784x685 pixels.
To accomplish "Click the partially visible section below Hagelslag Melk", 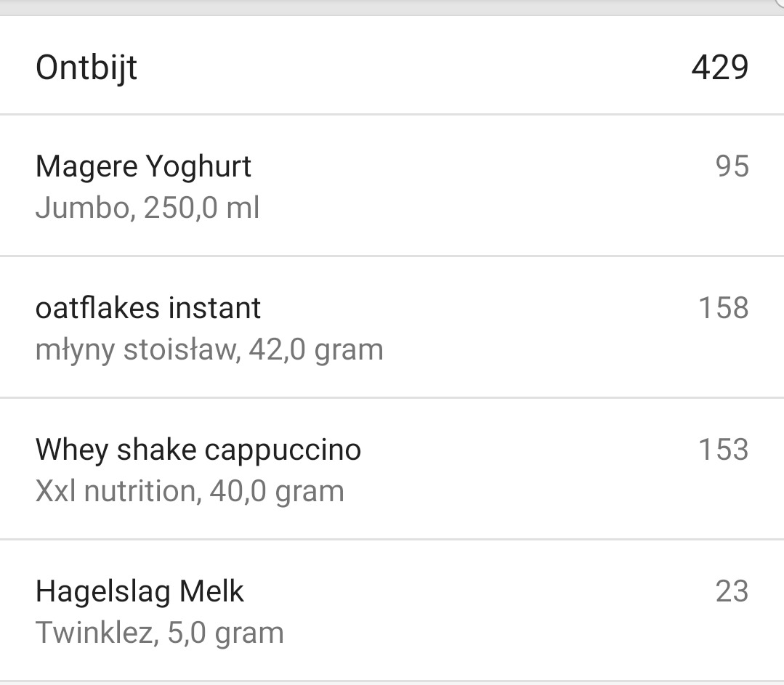I will pos(392,681).
